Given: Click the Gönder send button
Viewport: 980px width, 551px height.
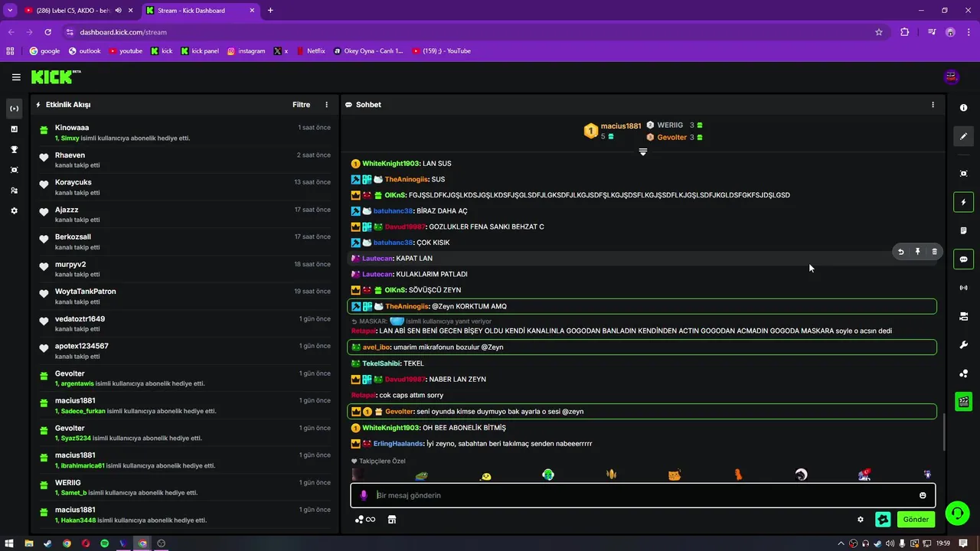Looking at the screenshot, I should [916, 520].
